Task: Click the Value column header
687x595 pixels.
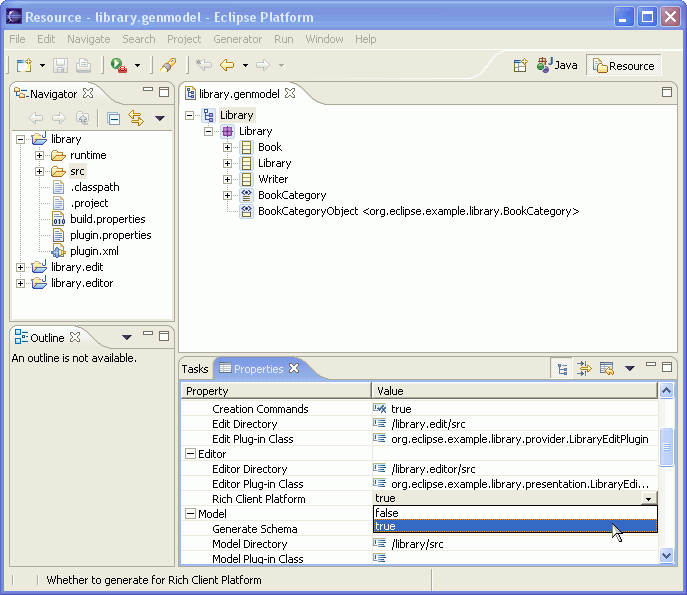Action: [x=515, y=390]
